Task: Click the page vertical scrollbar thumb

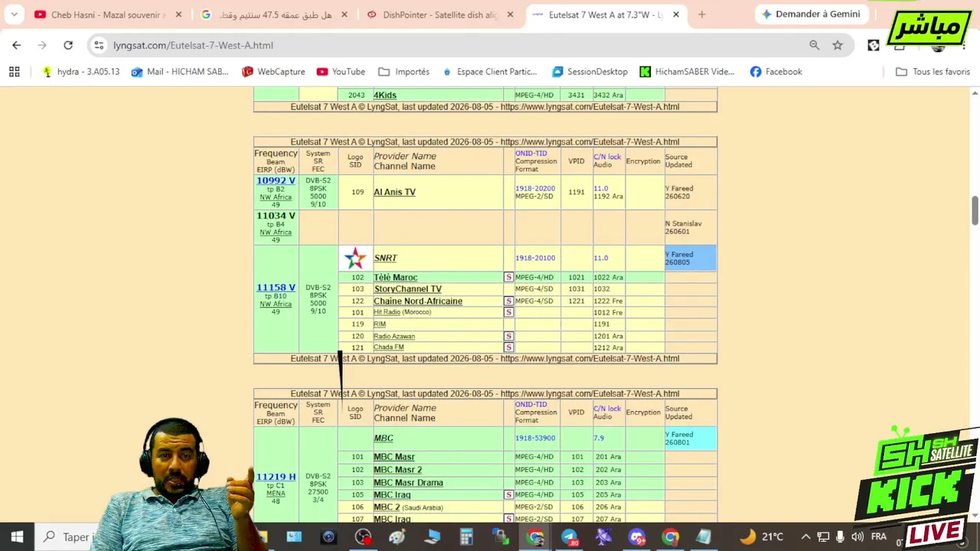Action: 975,210
